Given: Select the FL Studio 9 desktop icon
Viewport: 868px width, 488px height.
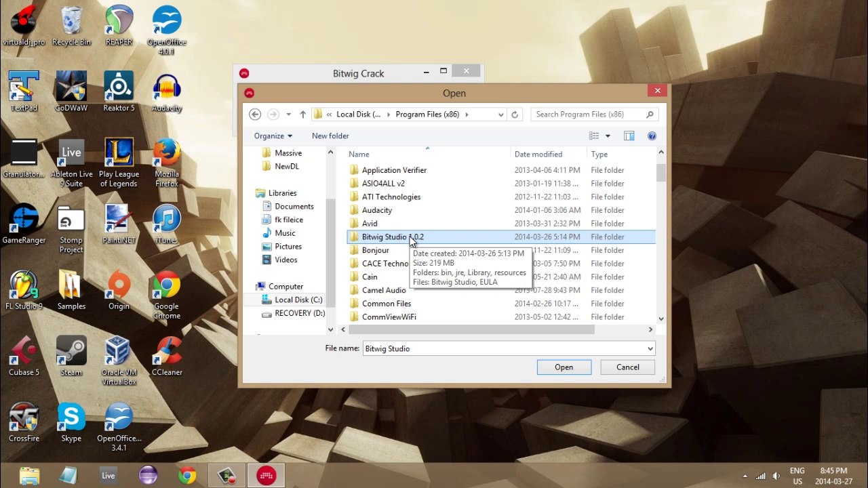Looking at the screenshot, I should 24,291.
